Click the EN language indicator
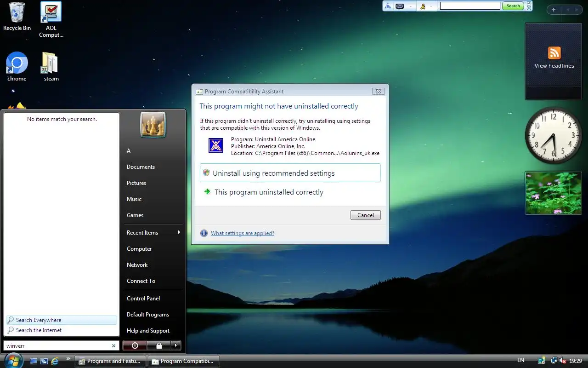This screenshot has width=588, height=368. [x=520, y=360]
